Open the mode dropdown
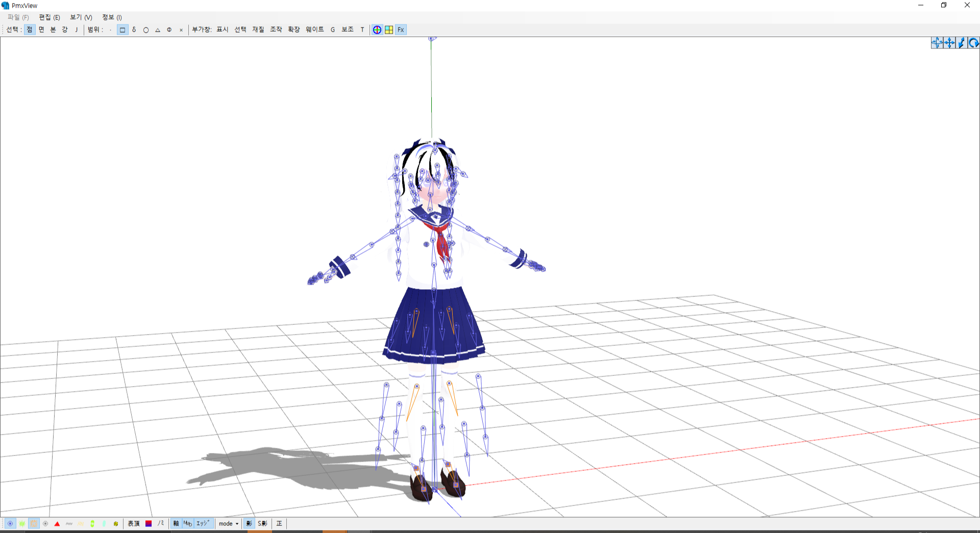 point(229,524)
